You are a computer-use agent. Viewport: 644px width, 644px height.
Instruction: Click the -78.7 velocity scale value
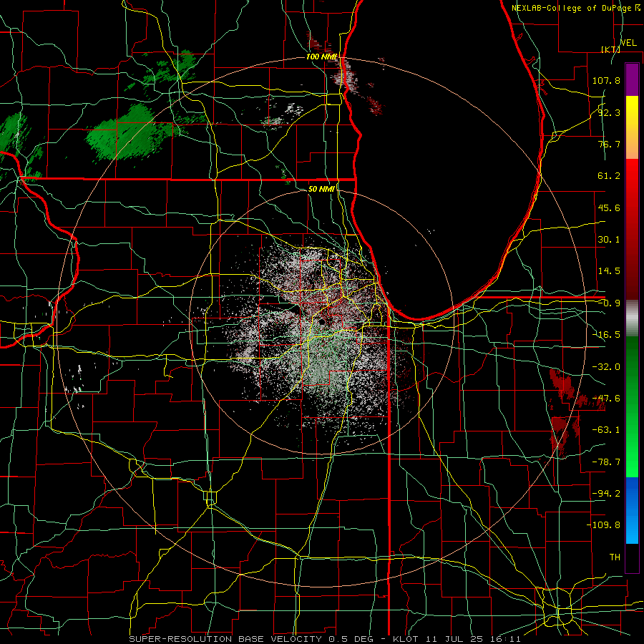pos(606,462)
